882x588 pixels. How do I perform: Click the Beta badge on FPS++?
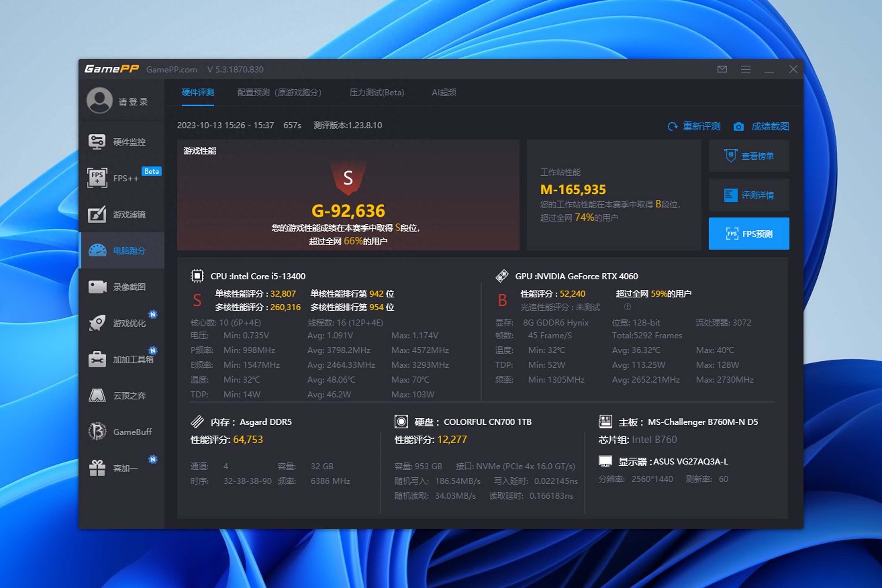151,171
